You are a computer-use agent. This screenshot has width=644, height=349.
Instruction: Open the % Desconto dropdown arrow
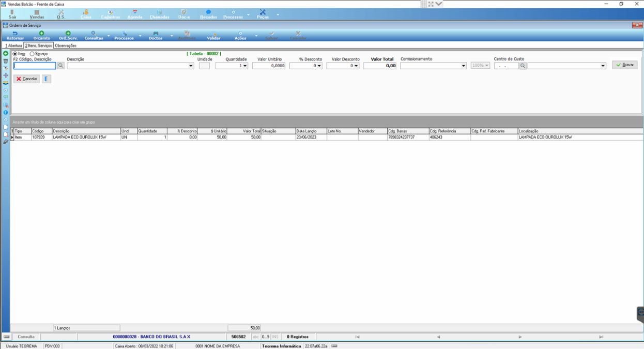click(319, 66)
